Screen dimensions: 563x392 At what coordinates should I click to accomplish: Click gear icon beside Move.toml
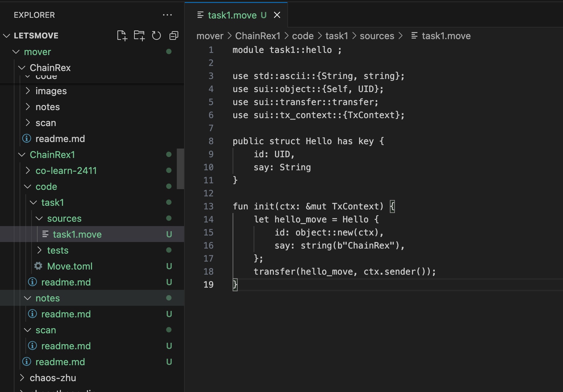(x=38, y=266)
